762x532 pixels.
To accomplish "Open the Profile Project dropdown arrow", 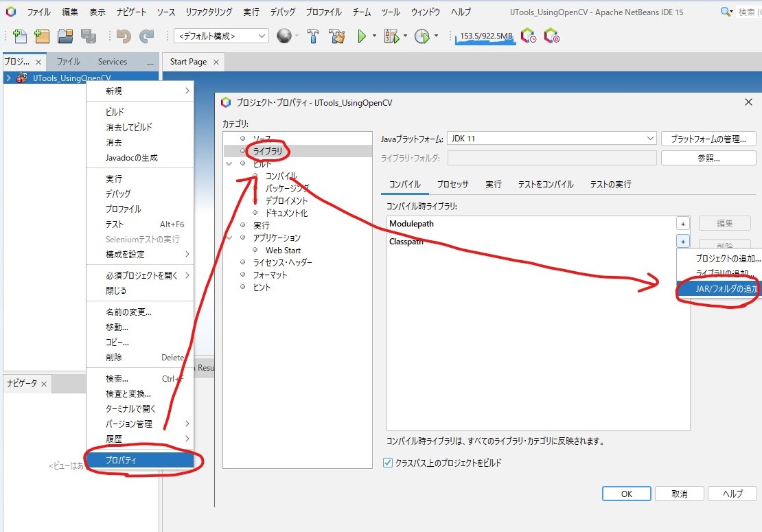I will [x=436, y=36].
